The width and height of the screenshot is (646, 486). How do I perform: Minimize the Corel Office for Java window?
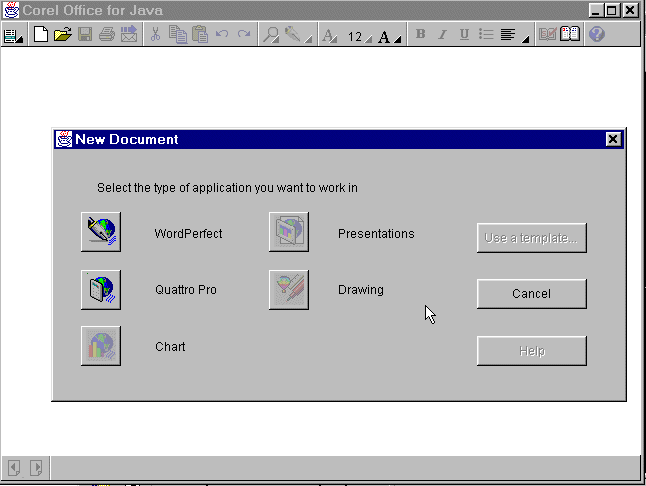[x=596, y=10]
